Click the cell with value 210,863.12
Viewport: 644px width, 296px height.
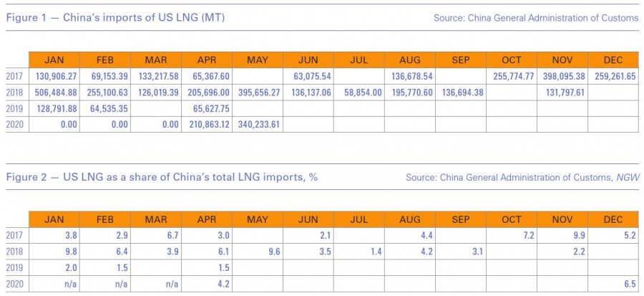pyautogui.click(x=207, y=125)
